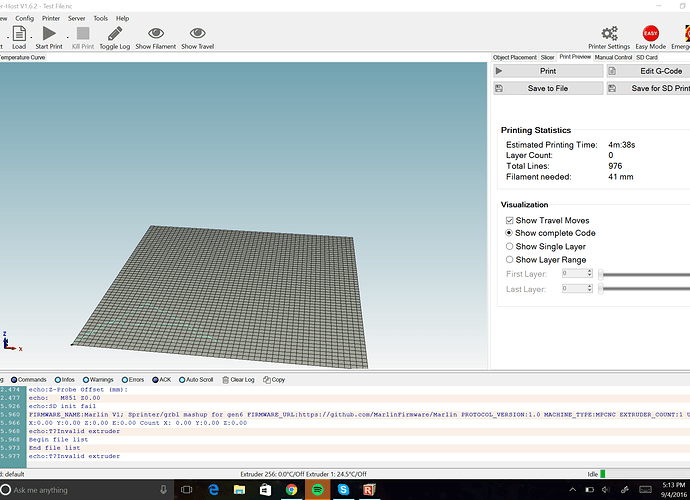Image resolution: width=690 pixels, height=500 pixels.
Task: Open the Config menu
Action: 24,18
